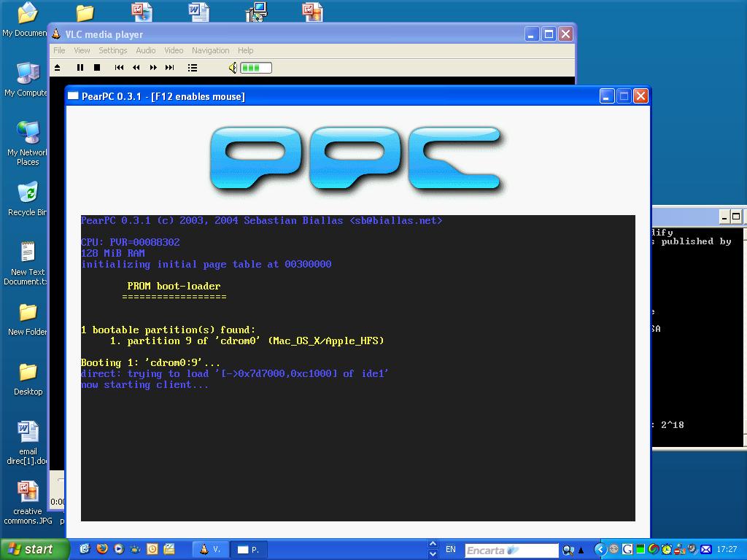Click the PearPC window title bar icon
Viewport: 747px width, 560px height.
[73, 96]
